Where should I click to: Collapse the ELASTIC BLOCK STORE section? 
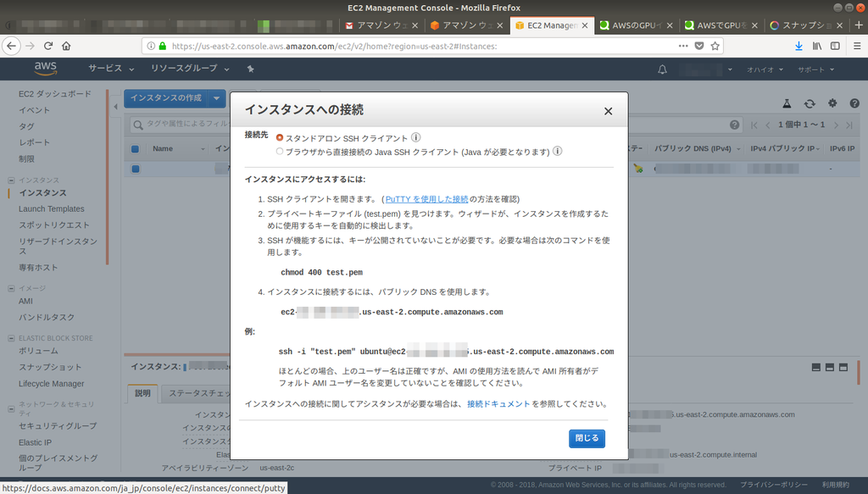pos(11,338)
